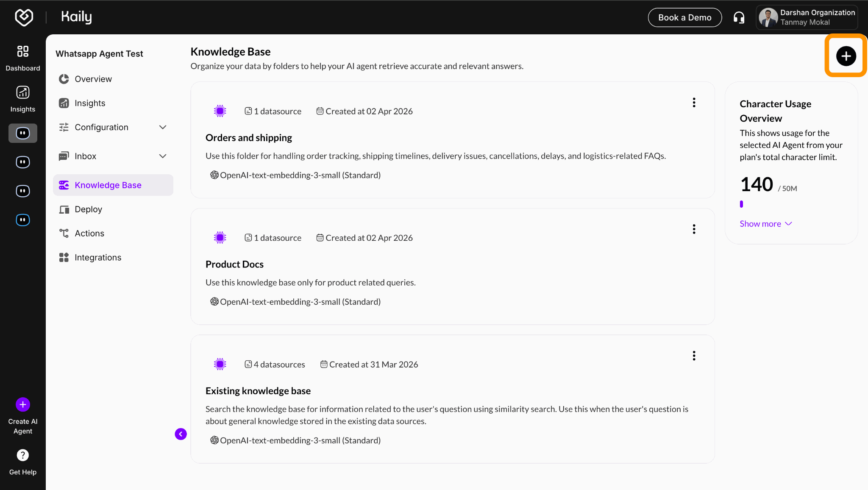Click the plus button to add knowledge folder

846,56
